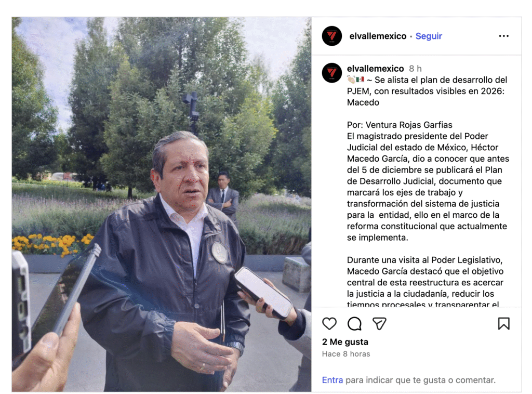Open elvallemexico profile from caption username

pyautogui.click(x=375, y=69)
